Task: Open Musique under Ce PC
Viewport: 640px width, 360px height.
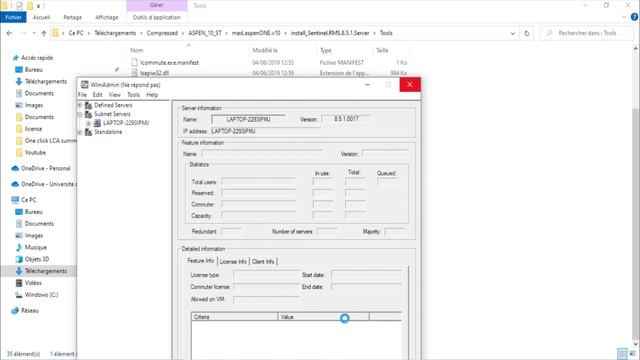Action: [x=36, y=247]
